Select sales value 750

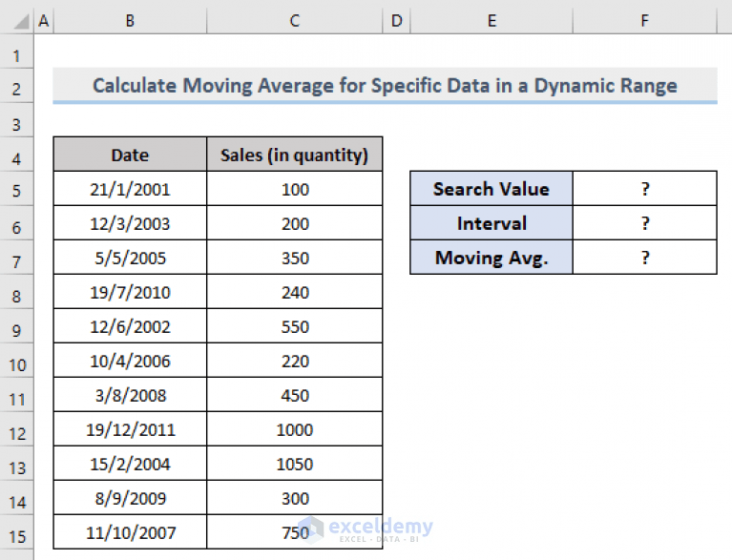pyautogui.click(x=295, y=532)
